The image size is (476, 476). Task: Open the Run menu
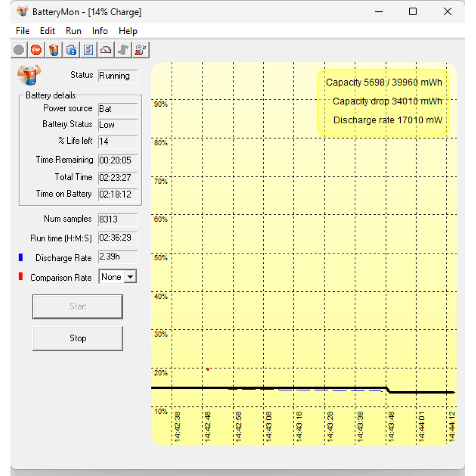click(73, 31)
